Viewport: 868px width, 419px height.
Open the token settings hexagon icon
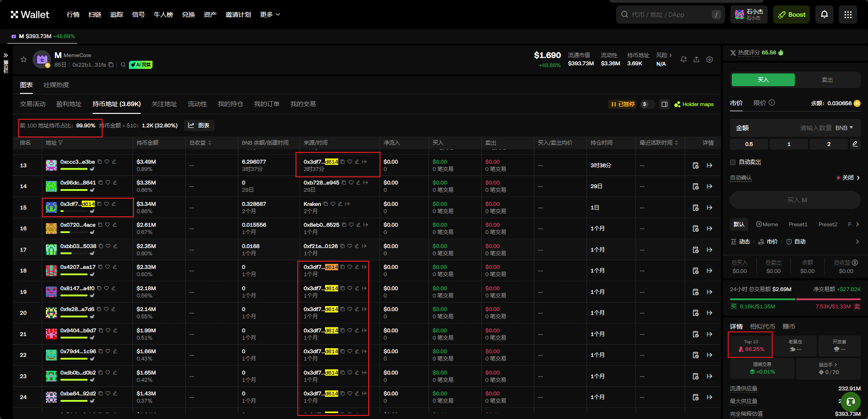pos(710,59)
